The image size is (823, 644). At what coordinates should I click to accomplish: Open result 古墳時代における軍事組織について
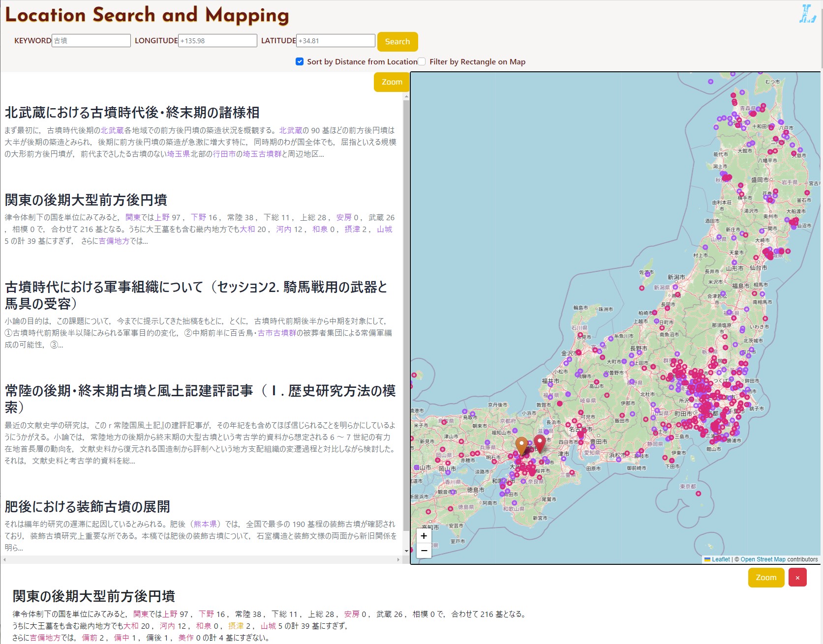coord(196,295)
